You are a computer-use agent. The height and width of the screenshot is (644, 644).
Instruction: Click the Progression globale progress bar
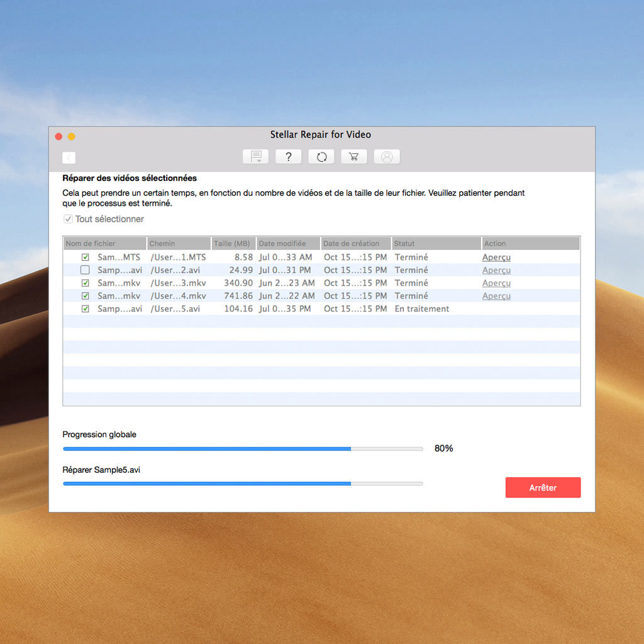[x=243, y=449]
